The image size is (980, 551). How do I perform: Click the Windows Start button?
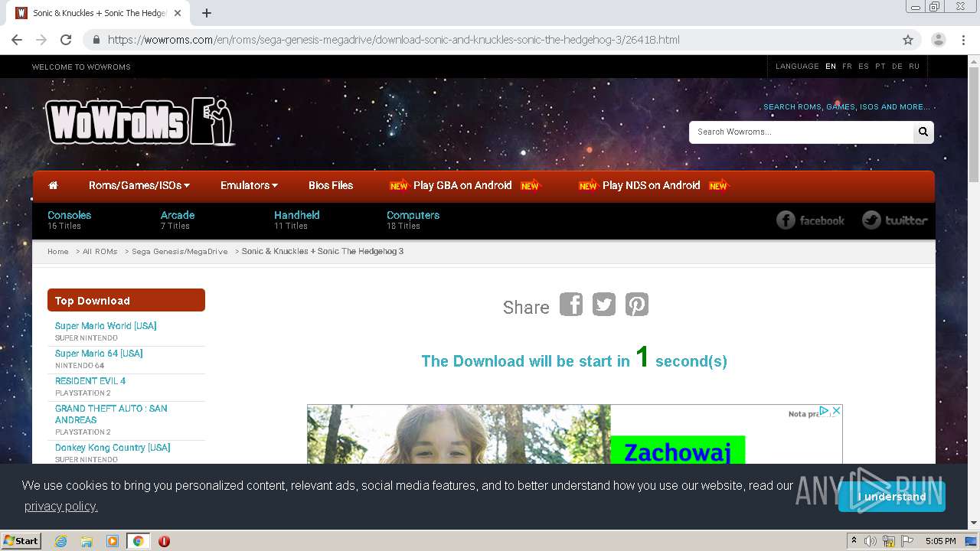pyautogui.click(x=21, y=541)
